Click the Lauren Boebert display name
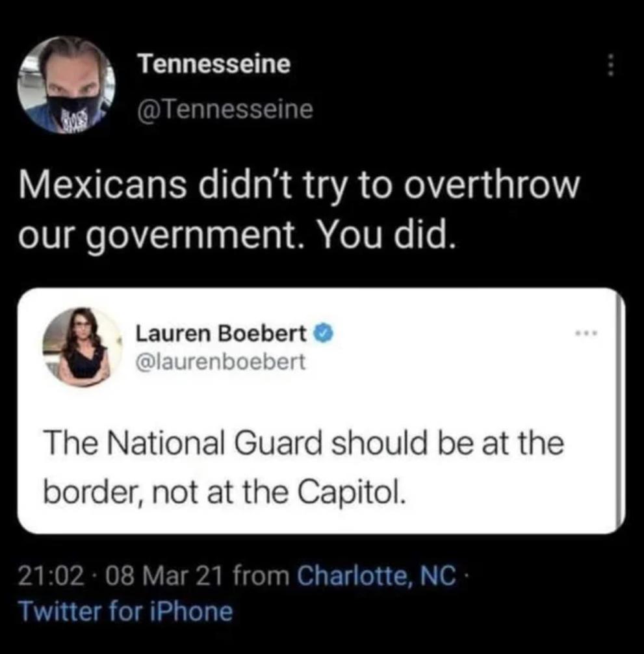Viewport: 644px width, 654px height. [x=221, y=334]
